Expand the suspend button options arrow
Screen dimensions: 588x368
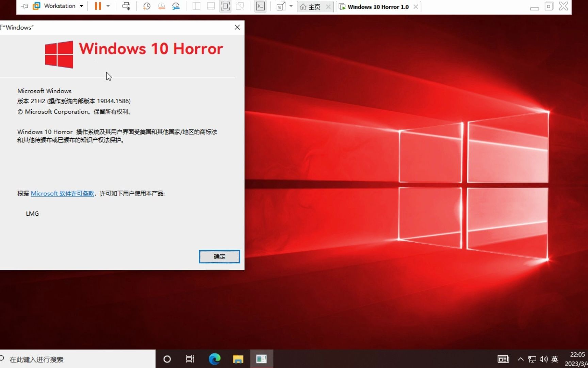[108, 6]
